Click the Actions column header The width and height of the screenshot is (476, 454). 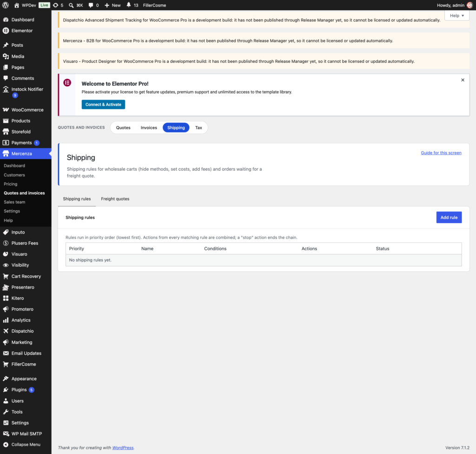pyautogui.click(x=309, y=248)
